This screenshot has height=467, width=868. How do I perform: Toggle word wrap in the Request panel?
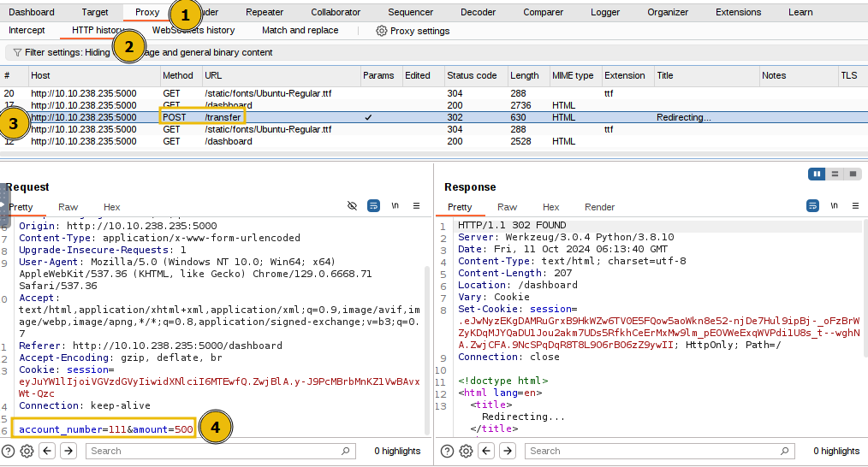point(374,206)
